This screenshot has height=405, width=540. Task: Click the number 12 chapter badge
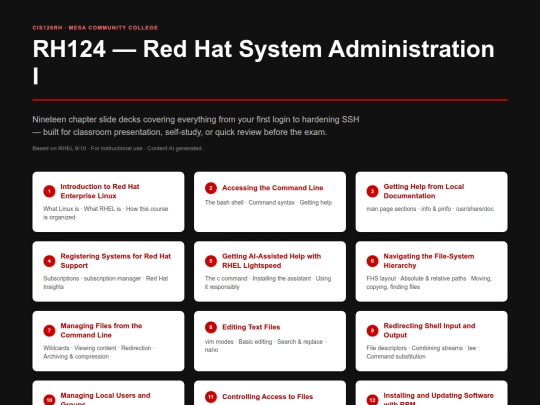pos(372,399)
